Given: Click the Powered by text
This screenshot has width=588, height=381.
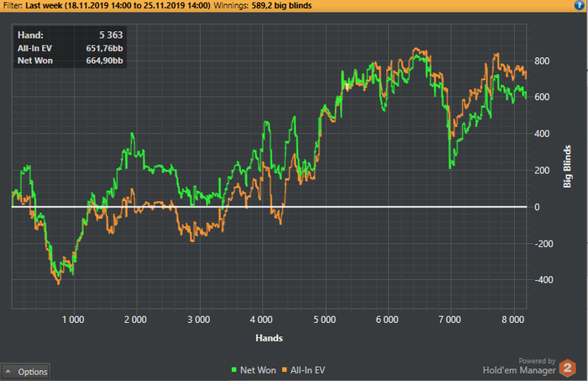Looking at the screenshot, I should [x=537, y=361].
